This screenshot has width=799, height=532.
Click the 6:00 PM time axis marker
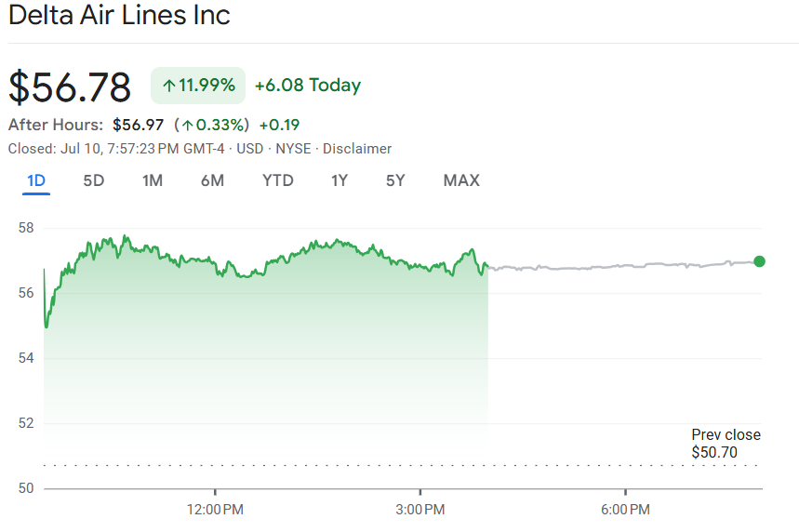pyautogui.click(x=625, y=509)
